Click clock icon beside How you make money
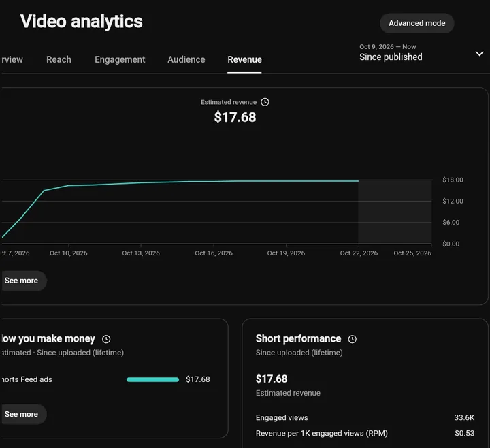Image resolution: width=490 pixels, height=448 pixels. [106, 339]
